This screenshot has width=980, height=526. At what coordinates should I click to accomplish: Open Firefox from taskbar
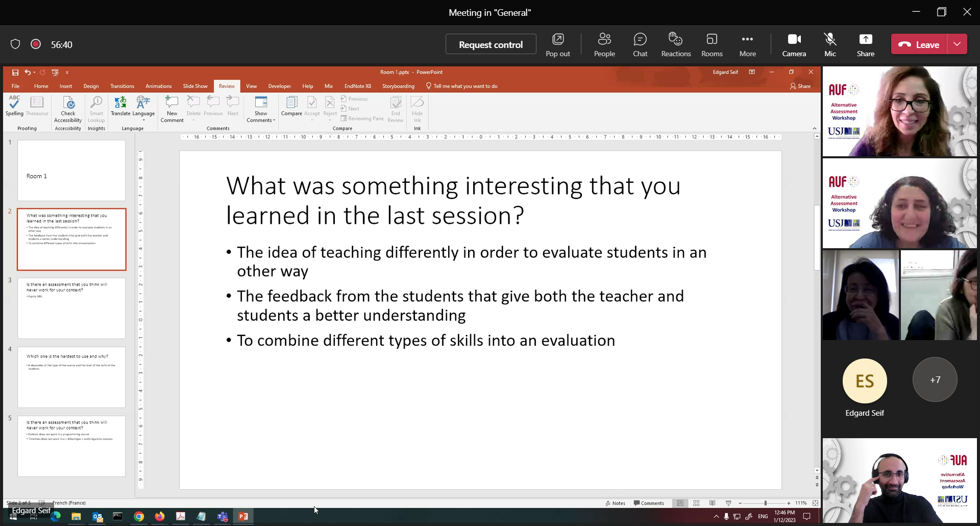(160, 516)
